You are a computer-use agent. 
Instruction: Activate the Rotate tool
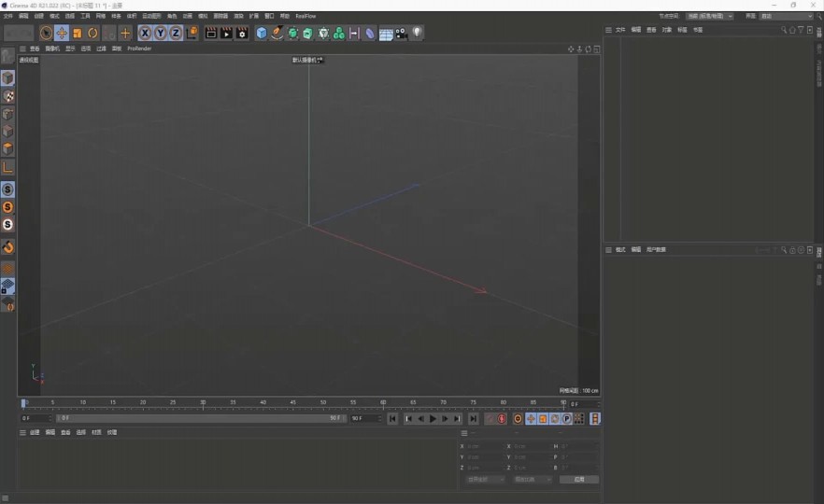click(92, 34)
